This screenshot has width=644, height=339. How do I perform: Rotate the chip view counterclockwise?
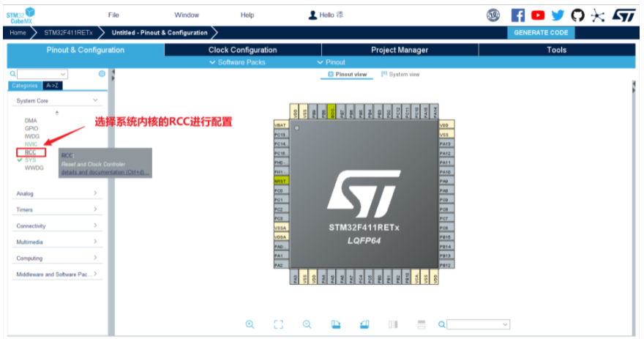(364, 324)
